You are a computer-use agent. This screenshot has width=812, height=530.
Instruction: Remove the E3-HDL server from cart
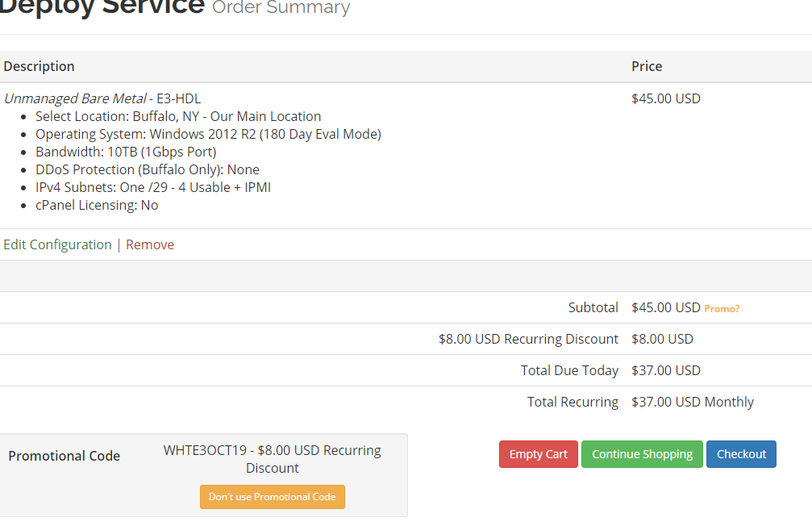click(x=150, y=244)
